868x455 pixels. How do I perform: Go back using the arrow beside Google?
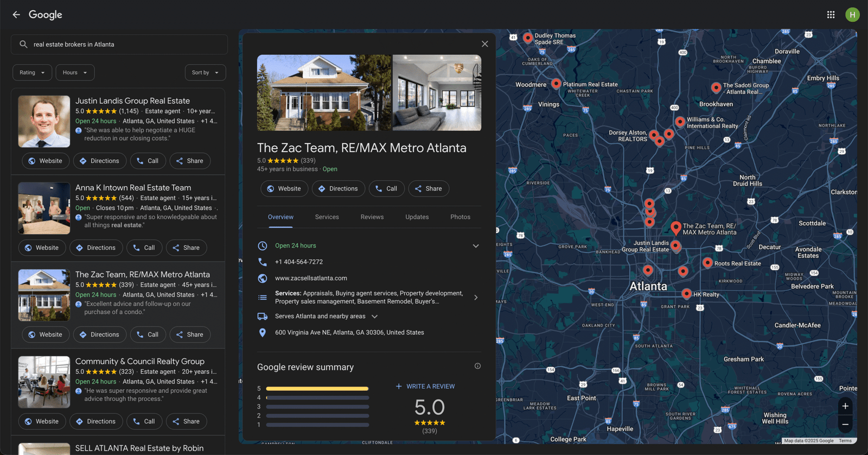[x=16, y=15]
